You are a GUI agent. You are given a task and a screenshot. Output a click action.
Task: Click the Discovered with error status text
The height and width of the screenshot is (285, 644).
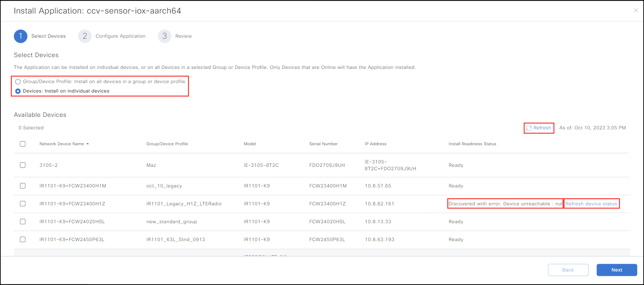[x=505, y=204]
